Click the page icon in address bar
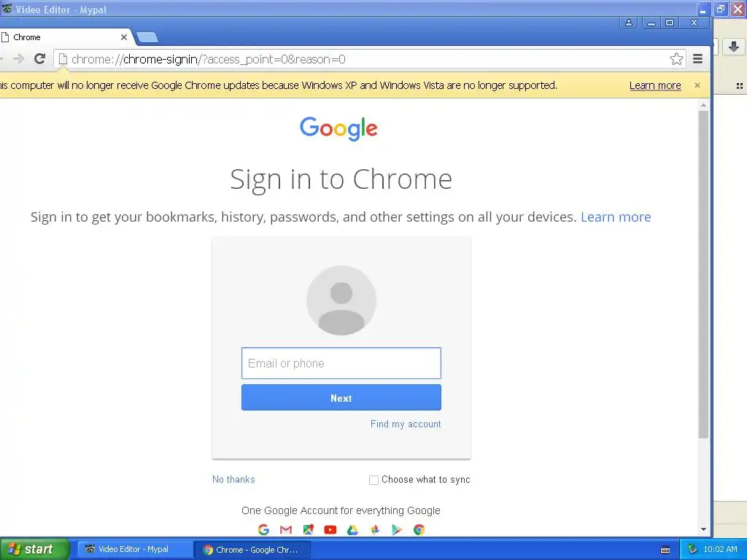This screenshot has height=560, width=747. click(x=63, y=58)
